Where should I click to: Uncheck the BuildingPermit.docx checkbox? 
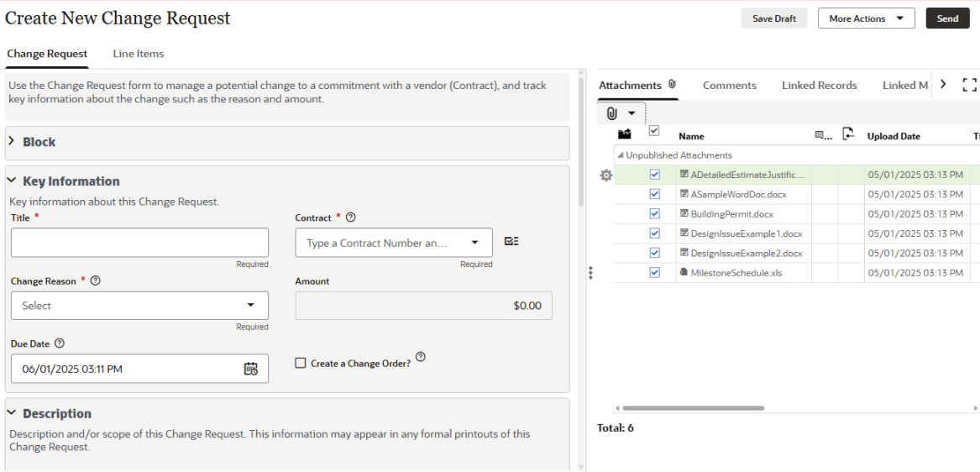[655, 214]
